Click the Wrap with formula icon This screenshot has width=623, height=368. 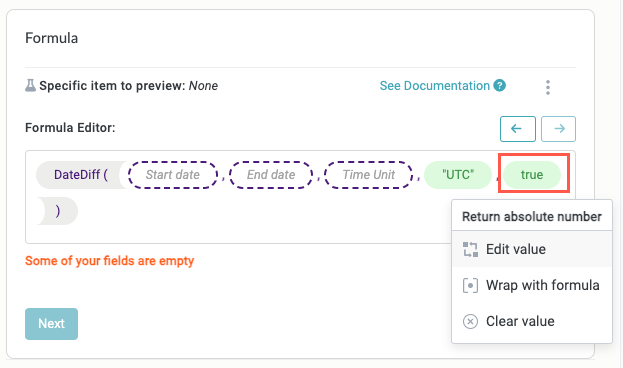click(470, 285)
